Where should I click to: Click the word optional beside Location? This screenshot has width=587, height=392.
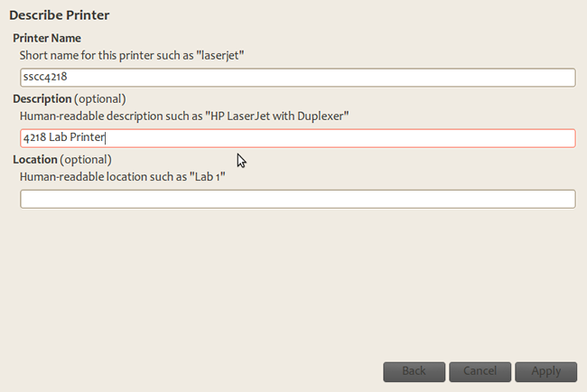[x=85, y=159]
